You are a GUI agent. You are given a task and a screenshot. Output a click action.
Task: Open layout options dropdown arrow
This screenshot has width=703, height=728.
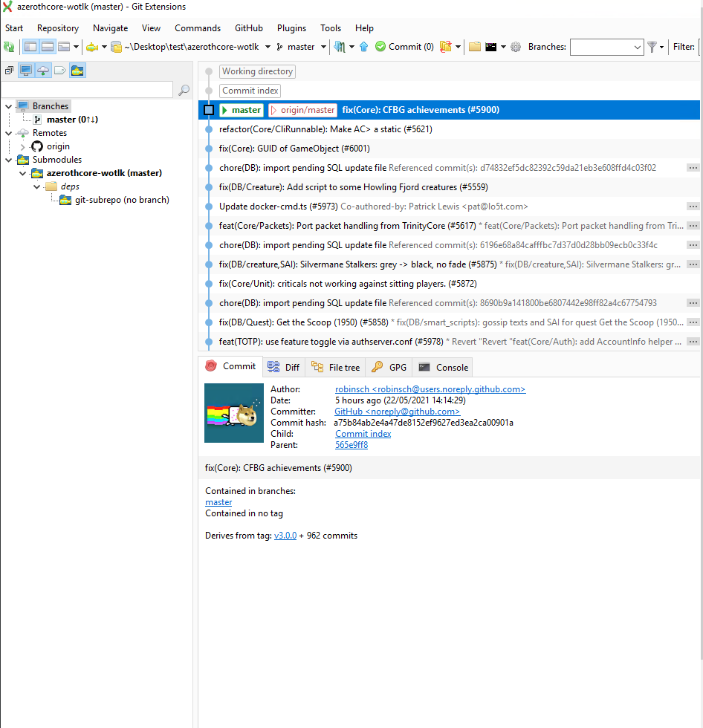pyautogui.click(x=76, y=46)
